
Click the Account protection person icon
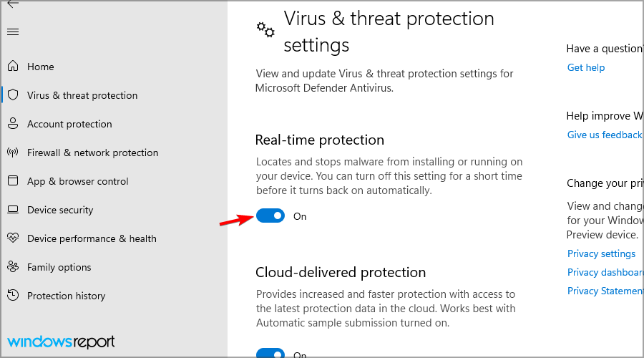pyautogui.click(x=12, y=124)
